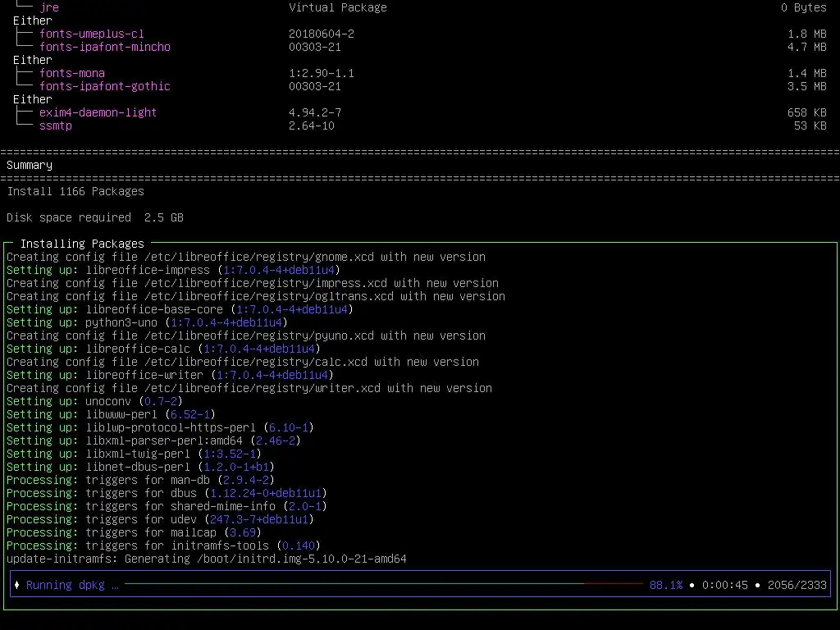Click the spinner icon beside Running dpkg
This screenshot has width=840, height=630.
pos(16,585)
